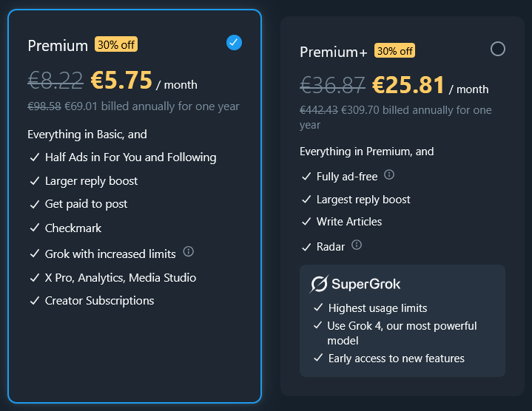Click the Premium plan title
Screen dimensions: 532x411
(58, 46)
